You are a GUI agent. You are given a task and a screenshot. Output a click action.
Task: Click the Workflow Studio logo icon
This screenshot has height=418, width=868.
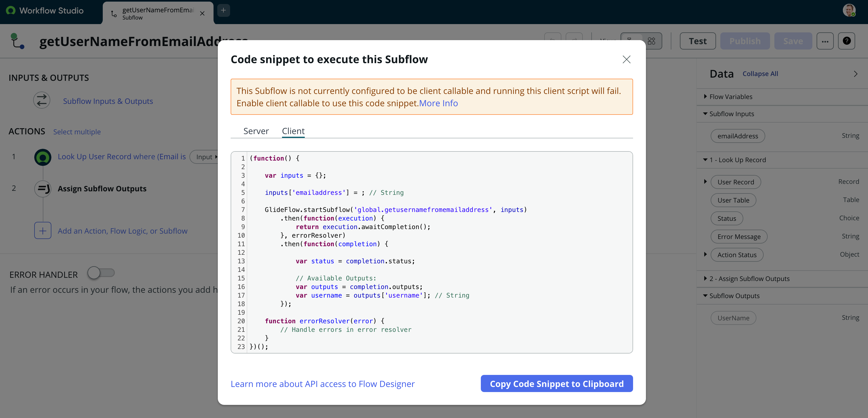(x=11, y=10)
